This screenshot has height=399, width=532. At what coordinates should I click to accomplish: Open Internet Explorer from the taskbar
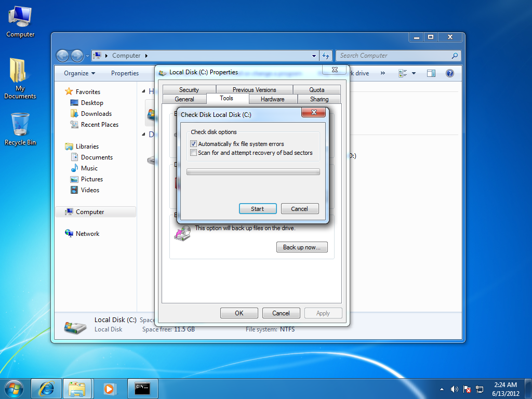point(46,389)
